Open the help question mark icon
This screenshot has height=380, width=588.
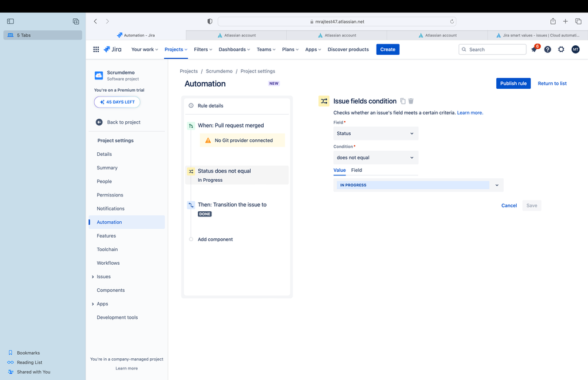pyautogui.click(x=547, y=49)
